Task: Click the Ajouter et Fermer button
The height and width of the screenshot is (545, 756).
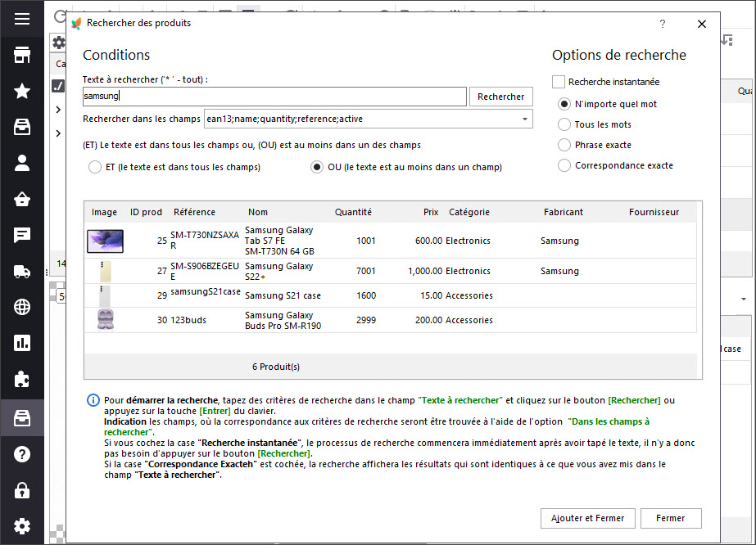Action: pyautogui.click(x=587, y=518)
